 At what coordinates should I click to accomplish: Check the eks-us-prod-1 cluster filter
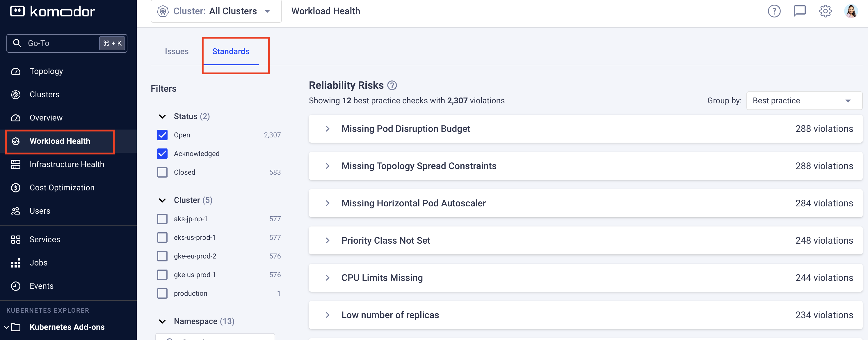(x=162, y=238)
